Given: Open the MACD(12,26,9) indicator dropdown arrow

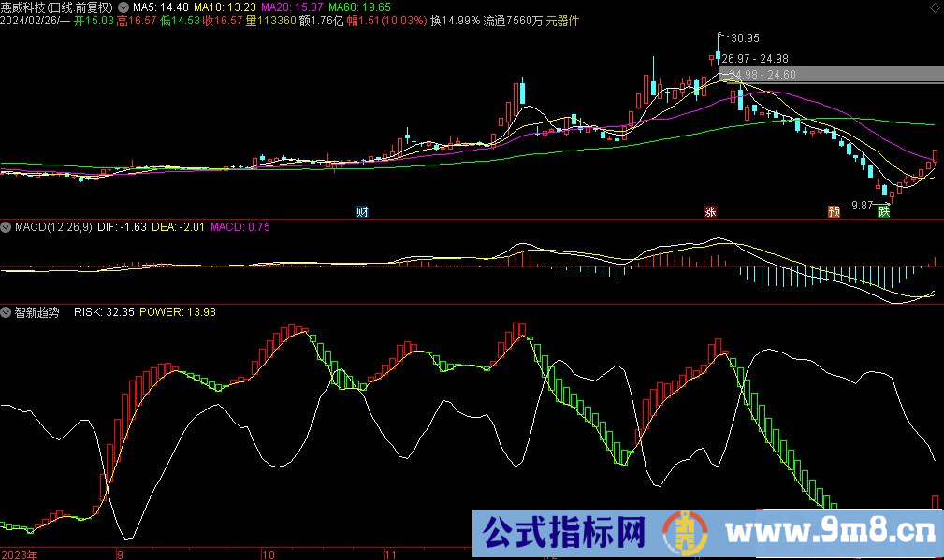Looking at the screenshot, I should (x=6, y=227).
